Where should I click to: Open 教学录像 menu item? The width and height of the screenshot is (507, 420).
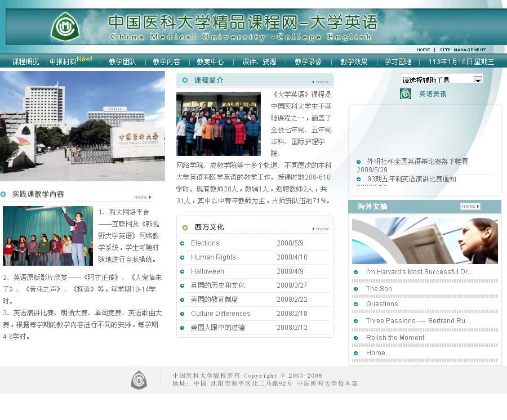pyautogui.click(x=308, y=62)
